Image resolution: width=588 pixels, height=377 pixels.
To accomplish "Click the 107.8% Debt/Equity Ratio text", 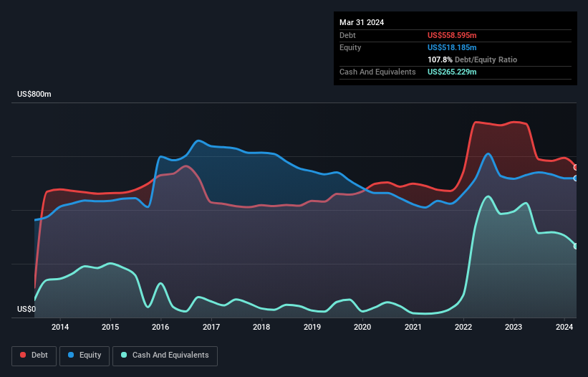I will point(472,59).
